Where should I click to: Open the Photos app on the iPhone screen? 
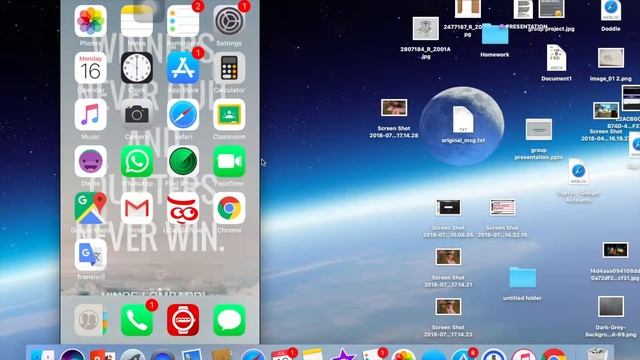pyautogui.click(x=91, y=21)
